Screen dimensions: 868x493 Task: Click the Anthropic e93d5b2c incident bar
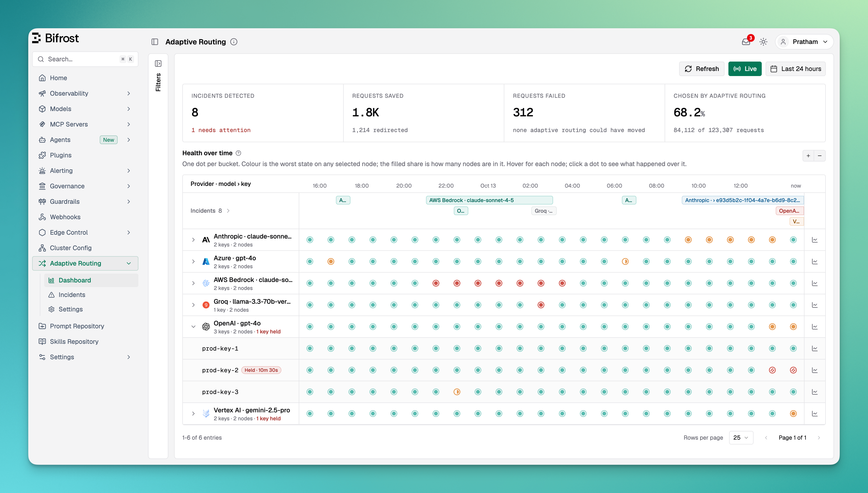point(743,200)
